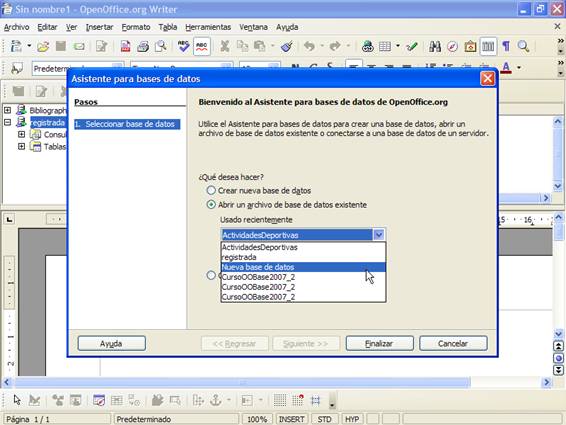Click the 100% zoom status field

(x=257, y=419)
